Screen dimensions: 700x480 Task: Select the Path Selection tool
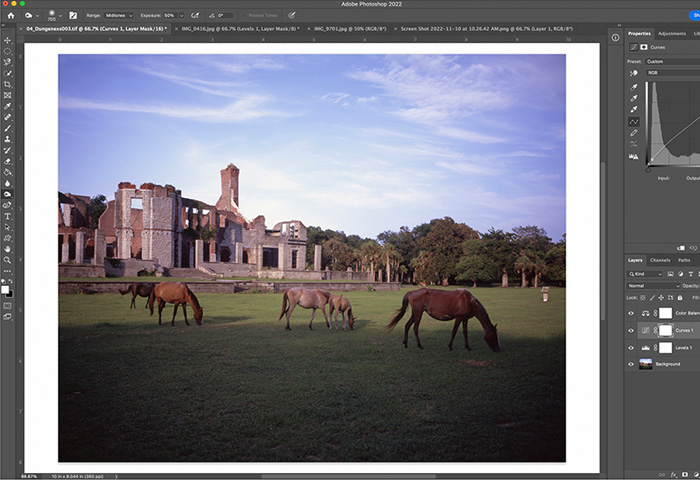pyautogui.click(x=8, y=227)
